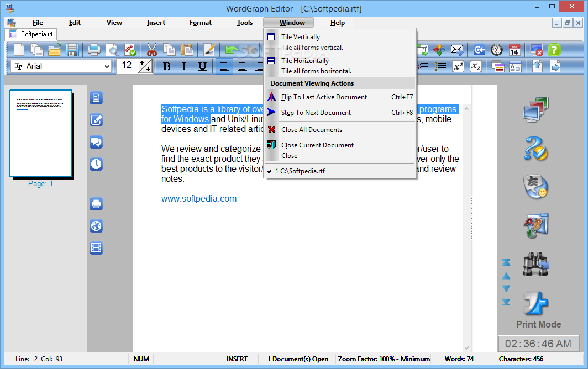This screenshot has width=588, height=369.
Task: Apply subscript with the x₂ icon
Action: 475,67
